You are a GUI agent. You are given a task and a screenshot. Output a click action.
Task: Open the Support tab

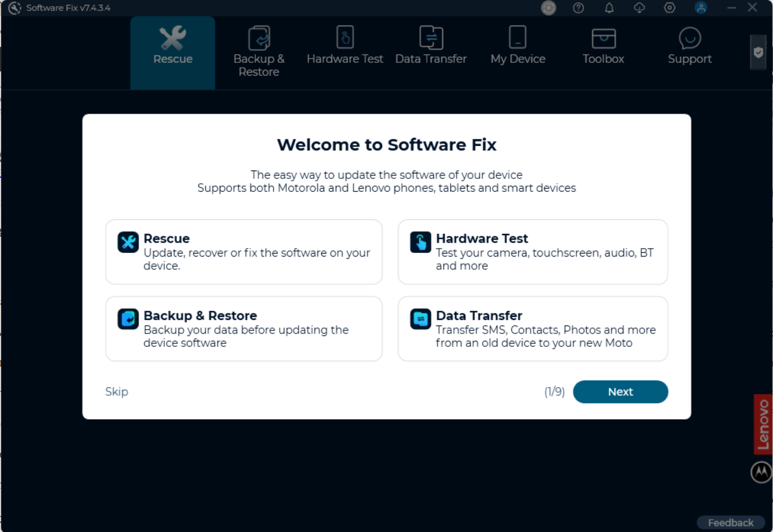click(x=689, y=52)
